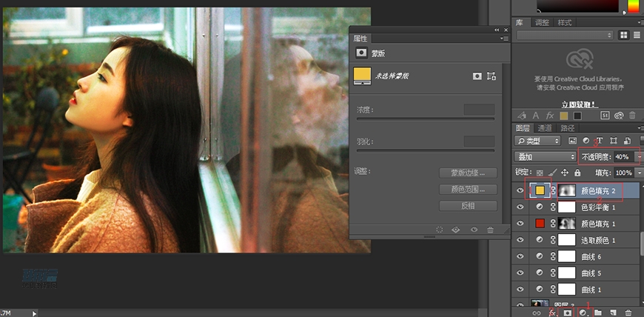Screen dimensions: 644x317
Task: Open the 不透明度 slider arrow
Action: coord(638,157)
